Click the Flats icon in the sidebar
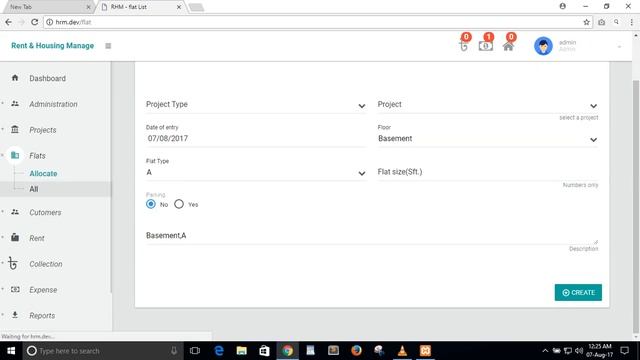This screenshot has width=640, height=360. [x=15, y=155]
